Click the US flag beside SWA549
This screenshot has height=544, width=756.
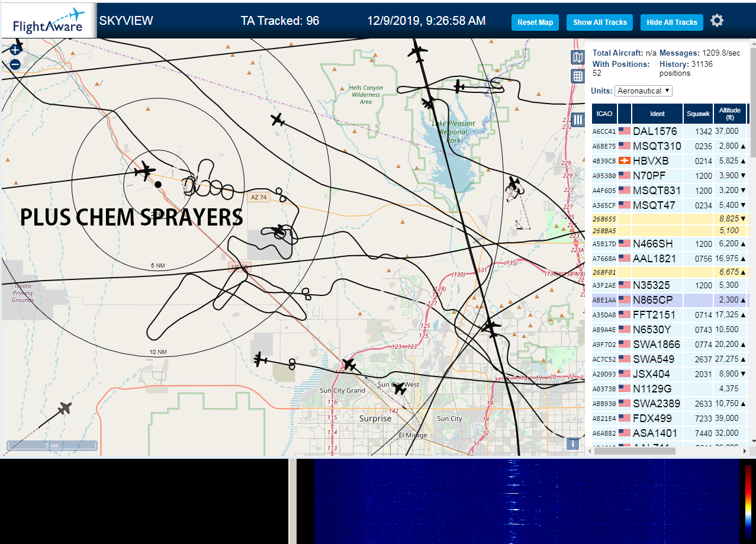coord(624,359)
